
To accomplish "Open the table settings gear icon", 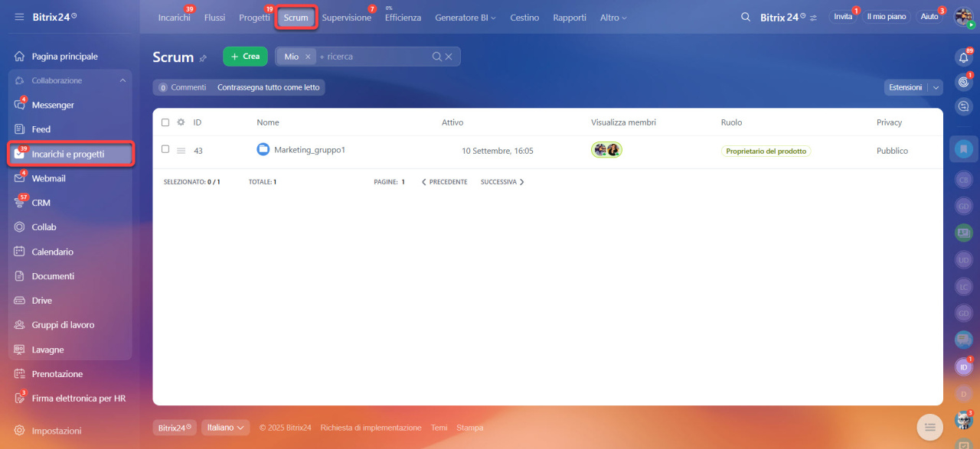I will (x=181, y=122).
